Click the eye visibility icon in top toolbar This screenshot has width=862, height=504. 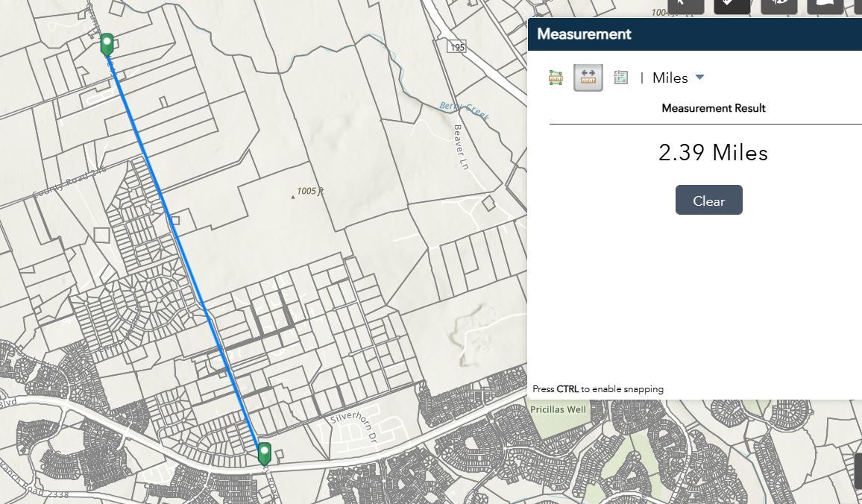[778, 6]
